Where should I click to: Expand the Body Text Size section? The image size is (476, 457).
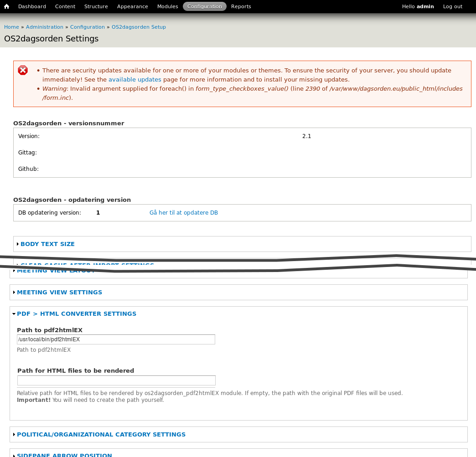point(48,244)
